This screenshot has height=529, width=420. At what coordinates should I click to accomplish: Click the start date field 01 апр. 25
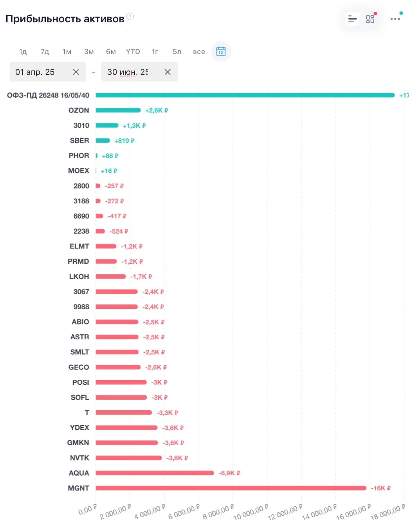[x=48, y=72]
